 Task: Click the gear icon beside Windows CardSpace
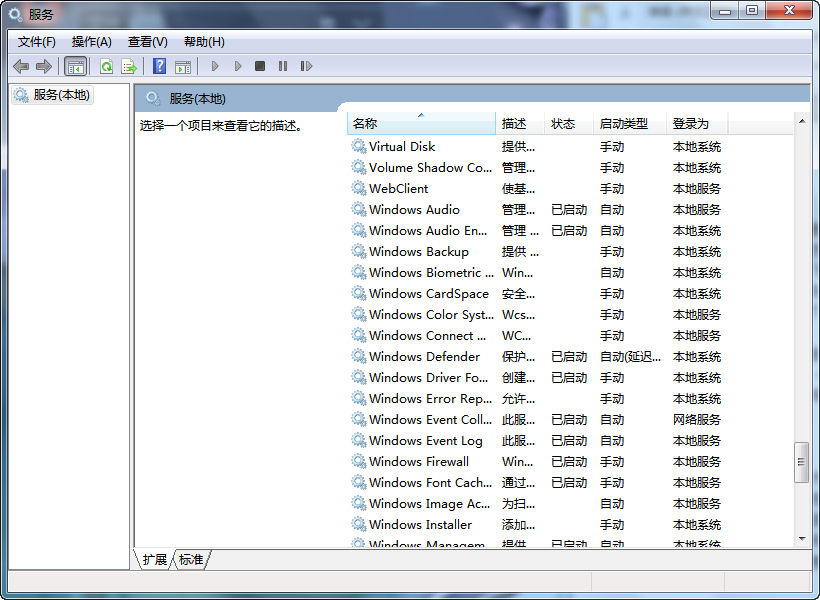click(358, 293)
